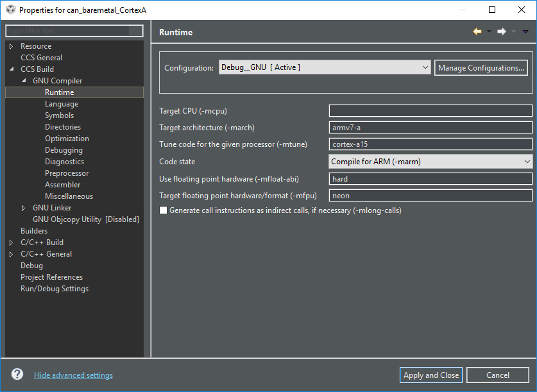Image resolution: width=537 pixels, height=392 pixels.
Task: Collapse the GNU Compiler tree node
Action: [24, 80]
